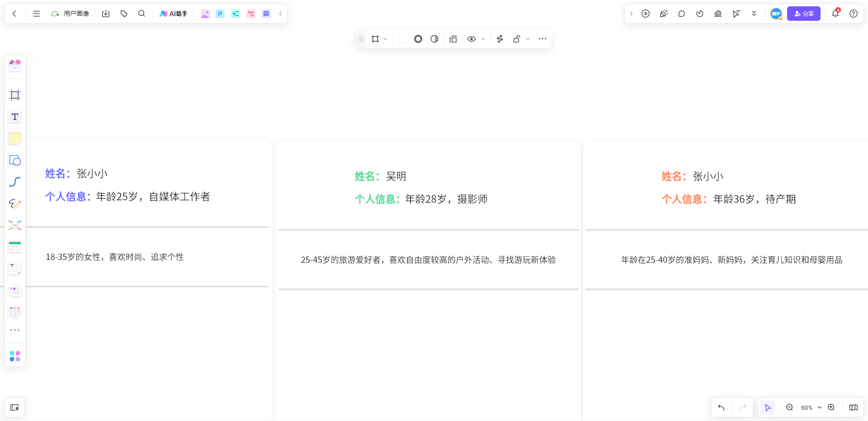Screen dimensions: 868x421
Task: Toggle the pointer selection mode
Action: pyautogui.click(x=768, y=407)
